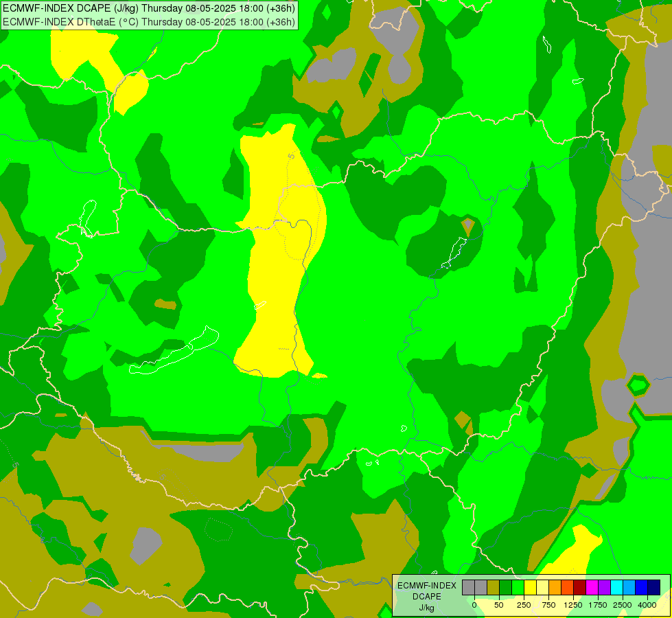This screenshot has height=618, width=672.
Task: Click the bright green legend swatch
Action: pyautogui.click(x=518, y=588)
